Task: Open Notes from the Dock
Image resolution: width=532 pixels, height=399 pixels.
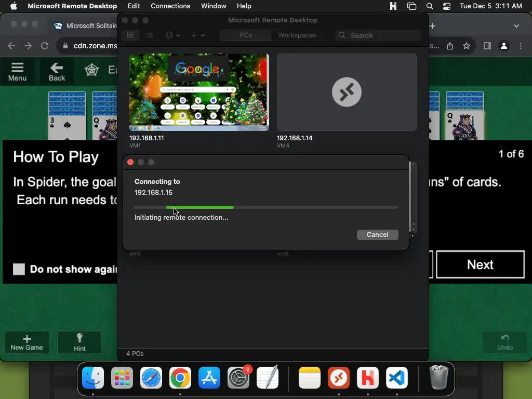Action: pyautogui.click(x=310, y=378)
